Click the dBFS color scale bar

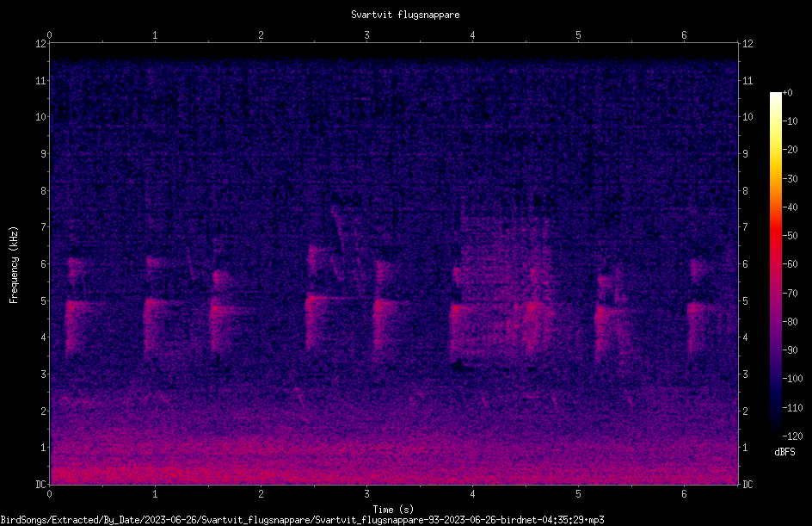click(775, 263)
